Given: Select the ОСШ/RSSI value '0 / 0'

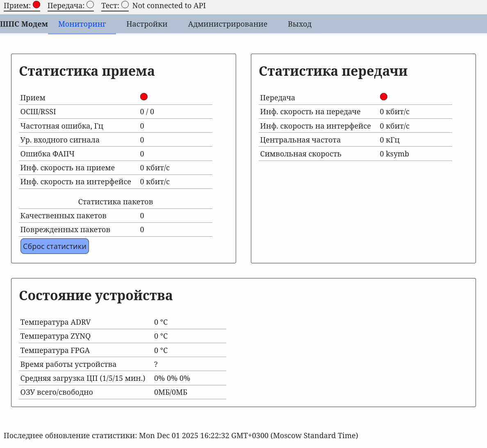Looking at the screenshot, I should click(x=147, y=112).
